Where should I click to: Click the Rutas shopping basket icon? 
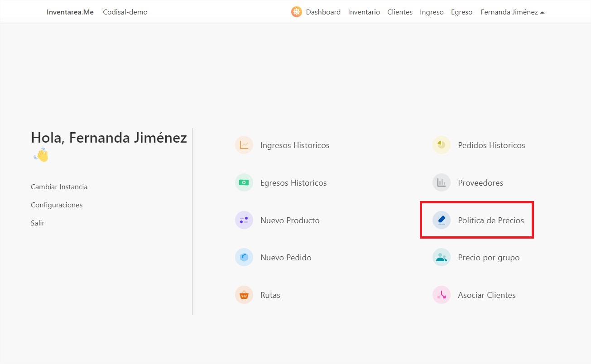(244, 295)
